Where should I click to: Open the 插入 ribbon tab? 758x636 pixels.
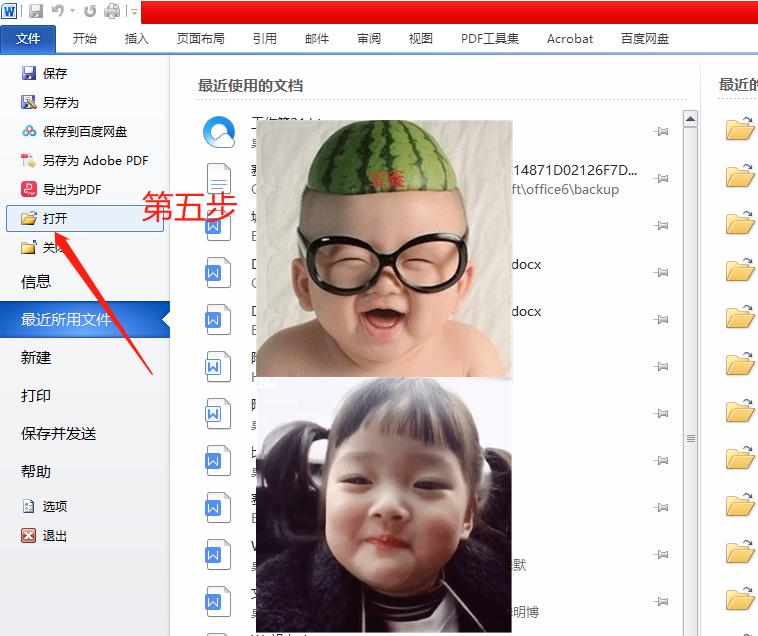click(136, 39)
